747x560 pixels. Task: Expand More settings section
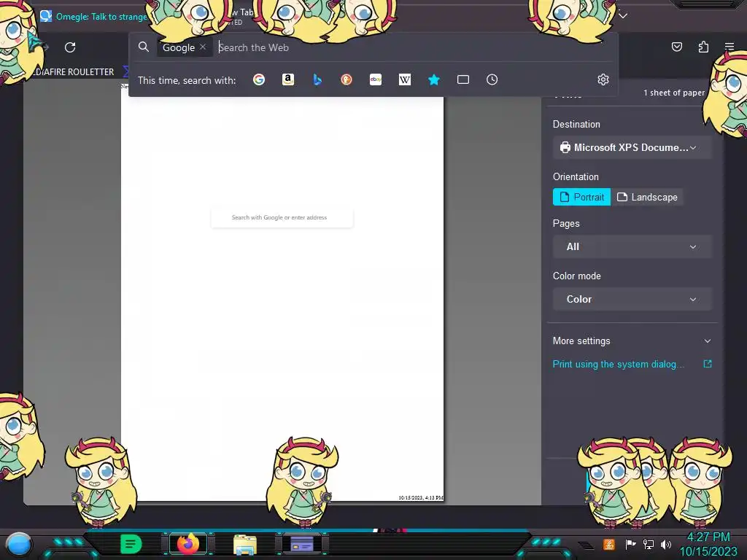[x=632, y=341]
